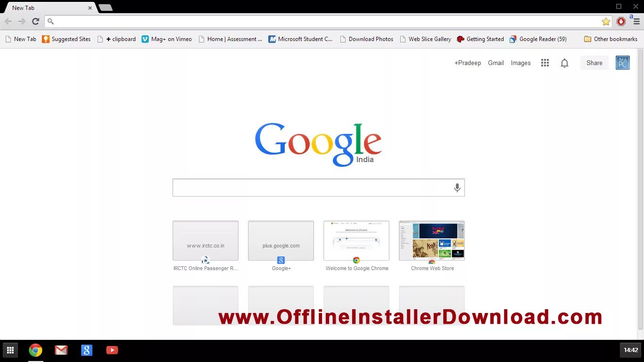Click the profile avatar picture

(x=623, y=63)
